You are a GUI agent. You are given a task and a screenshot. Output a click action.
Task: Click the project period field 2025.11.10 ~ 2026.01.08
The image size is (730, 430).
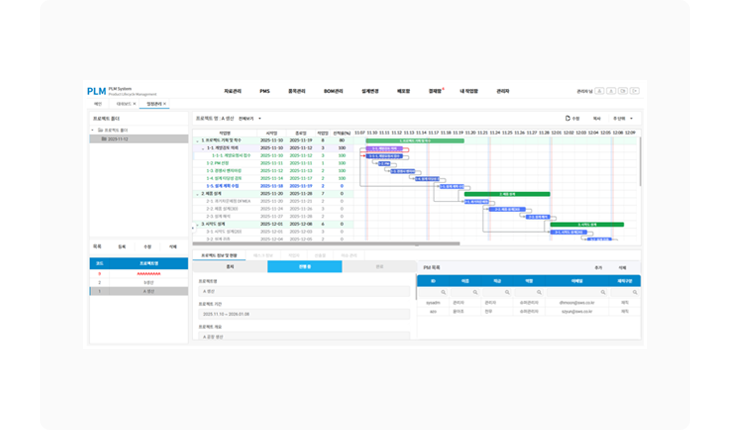304,314
